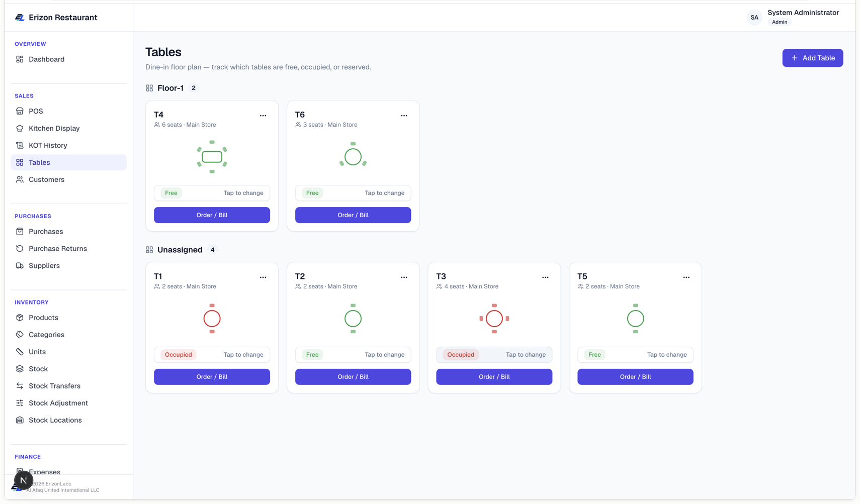Toggle T6 status from Free
This screenshot has width=860, height=504.
click(x=353, y=193)
